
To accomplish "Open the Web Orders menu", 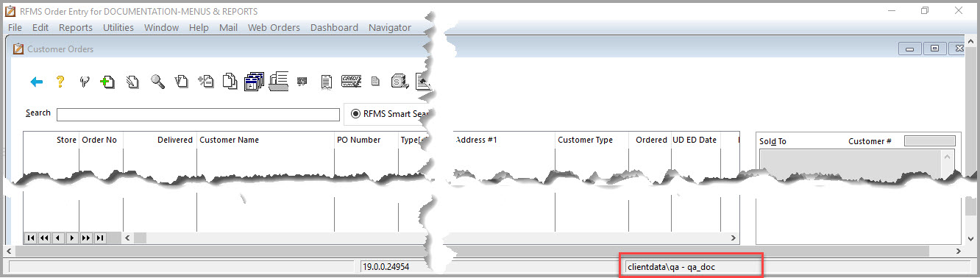I will [274, 28].
